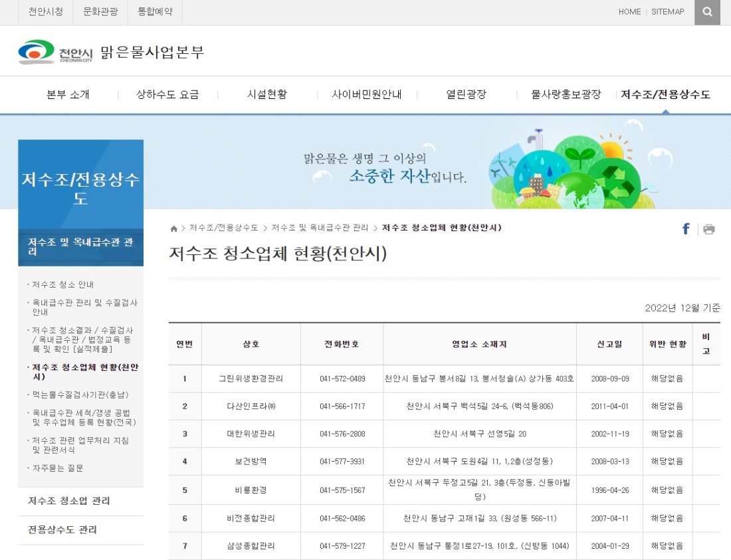Share page via Facebook icon
The image size is (731, 560).
pyautogui.click(x=686, y=229)
